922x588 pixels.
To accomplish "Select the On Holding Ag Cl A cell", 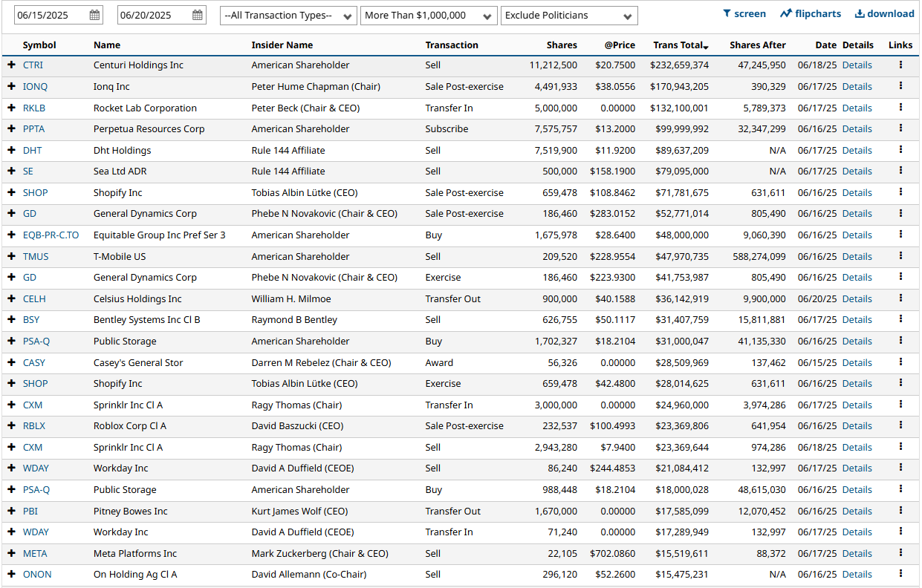I will pos(135,574).
